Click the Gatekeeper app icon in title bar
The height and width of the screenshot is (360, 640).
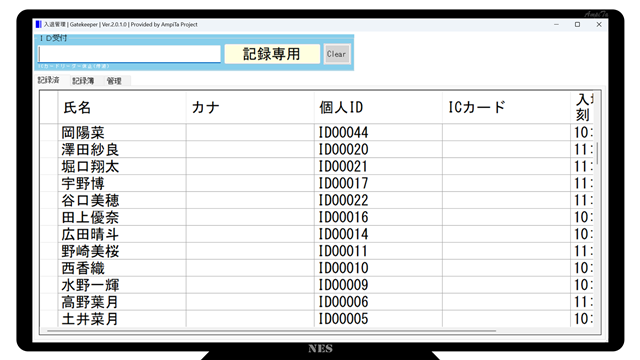tap(38, 24)
